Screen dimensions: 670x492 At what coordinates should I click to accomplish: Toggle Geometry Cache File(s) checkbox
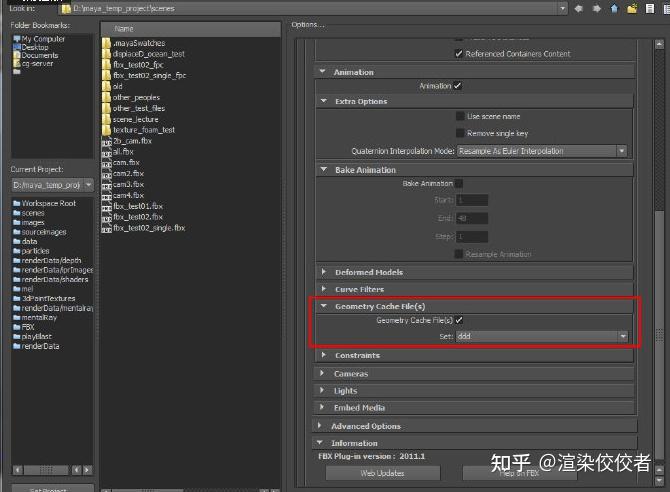459,320
